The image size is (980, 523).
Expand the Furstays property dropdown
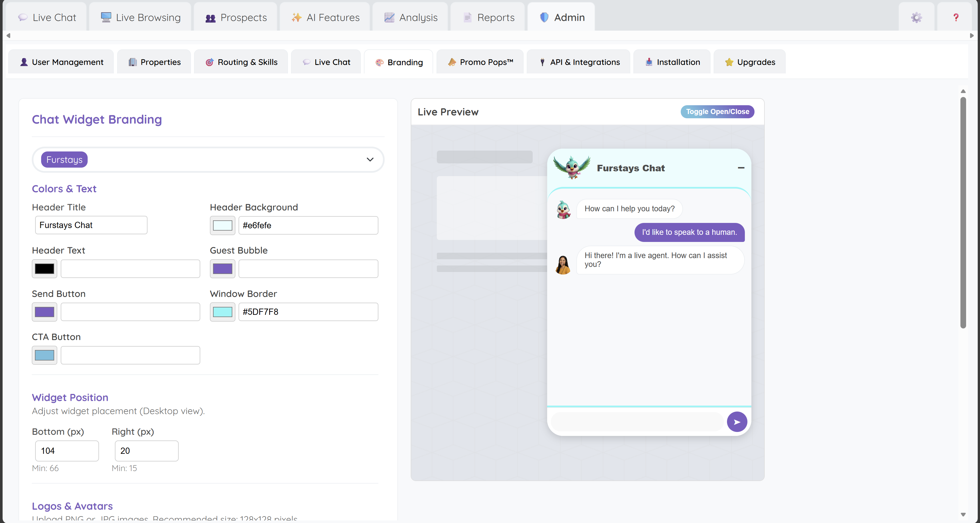(x=370, y=159)
